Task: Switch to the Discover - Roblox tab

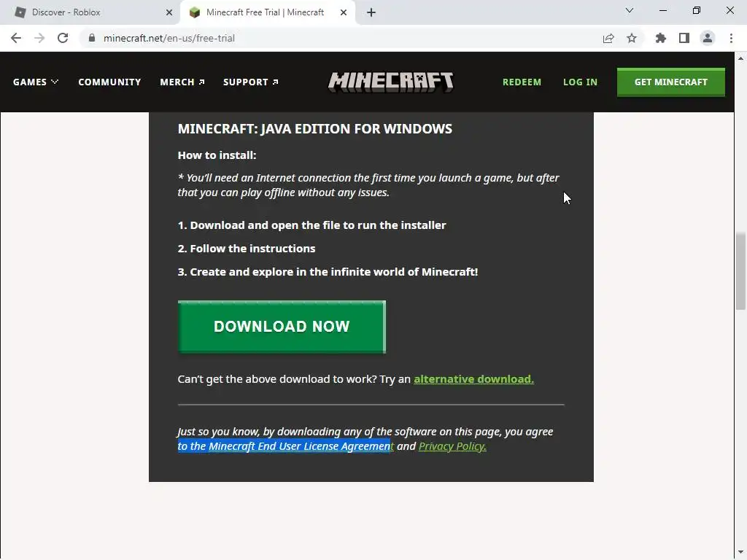Action: tap(90, 12)
